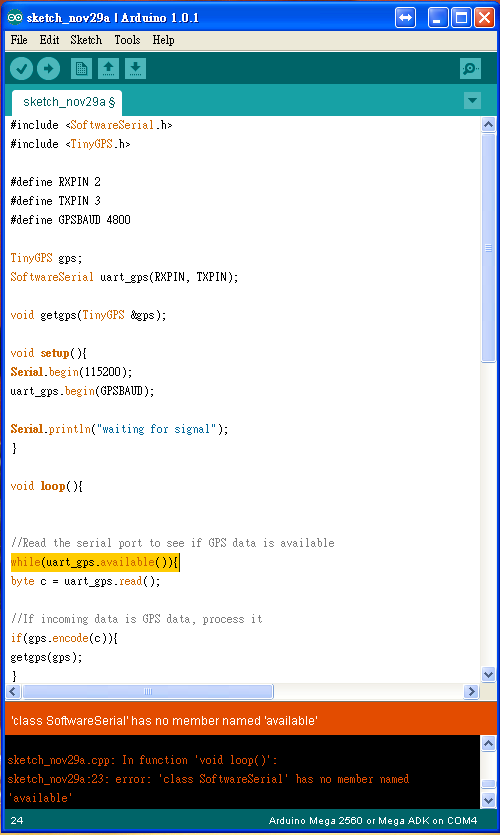This screenshot has height=835, width=500.
Task: Expand the tab options dropdown arrow
Action: 472,100
